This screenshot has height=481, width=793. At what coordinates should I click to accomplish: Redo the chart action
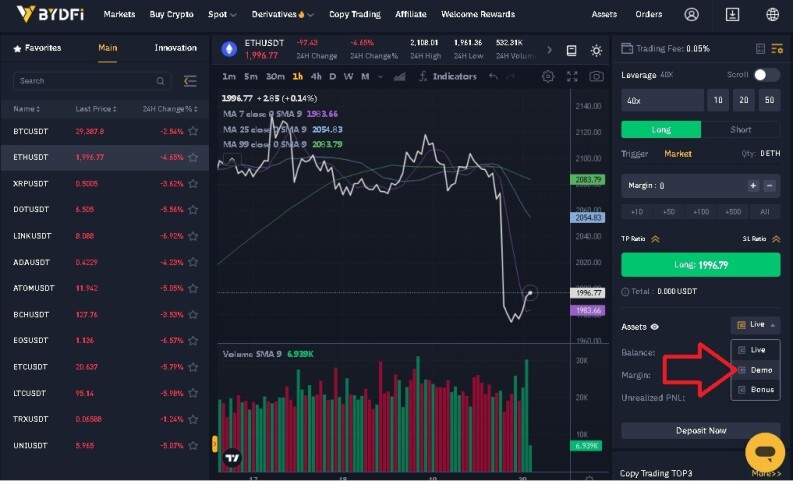click(511, 76)
